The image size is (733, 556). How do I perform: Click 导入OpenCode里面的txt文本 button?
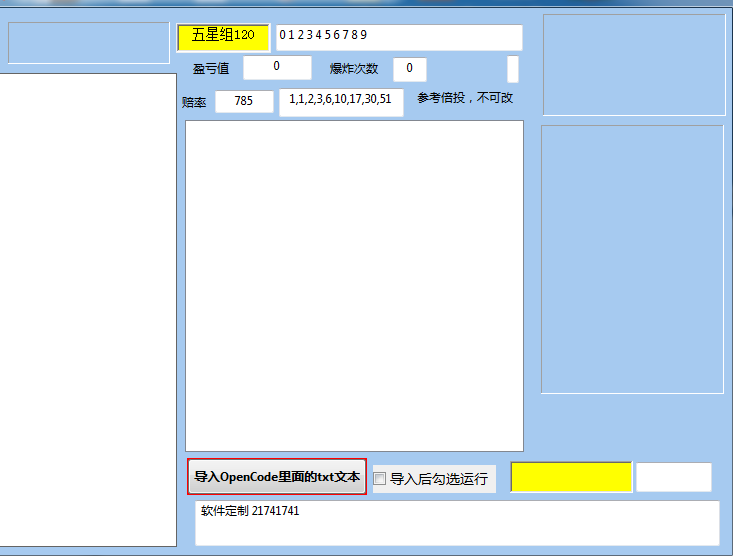[277, 477]
